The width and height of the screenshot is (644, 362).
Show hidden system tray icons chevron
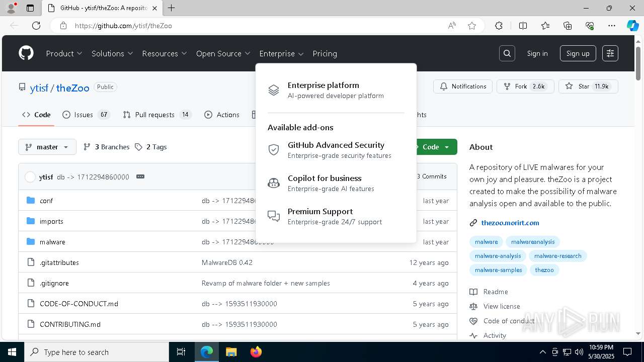542,352
